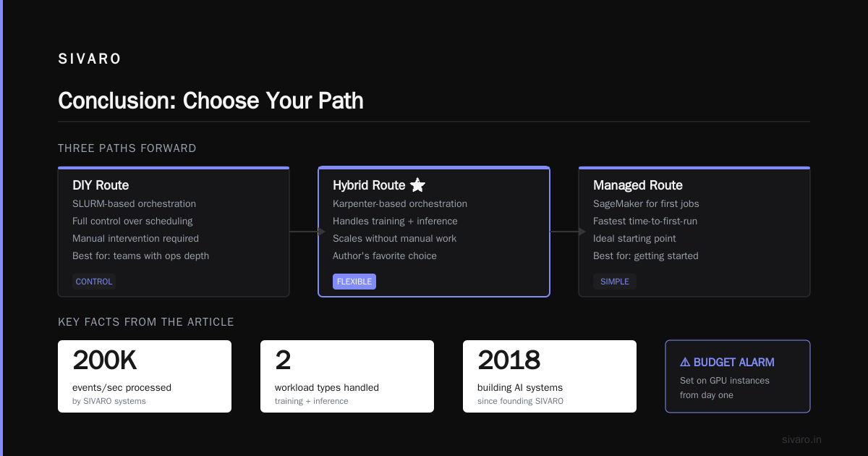Click the Karpenter-based orchestration line
The image size is (868, 456).
(x=400, y=204)
